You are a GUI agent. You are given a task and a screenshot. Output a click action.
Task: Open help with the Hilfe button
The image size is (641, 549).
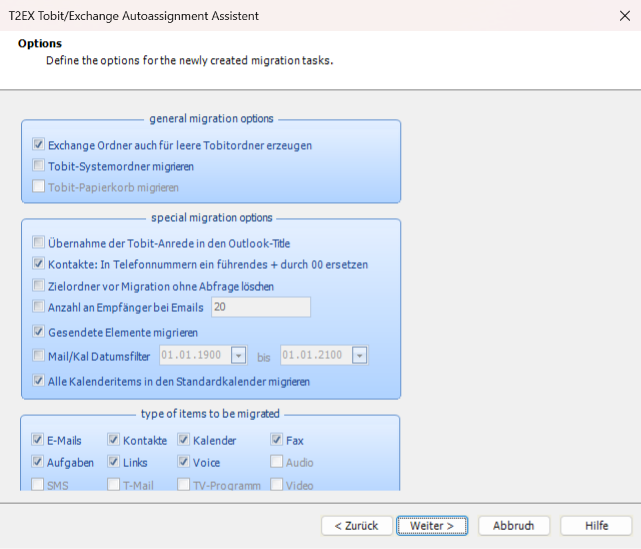tap(596, 526)
